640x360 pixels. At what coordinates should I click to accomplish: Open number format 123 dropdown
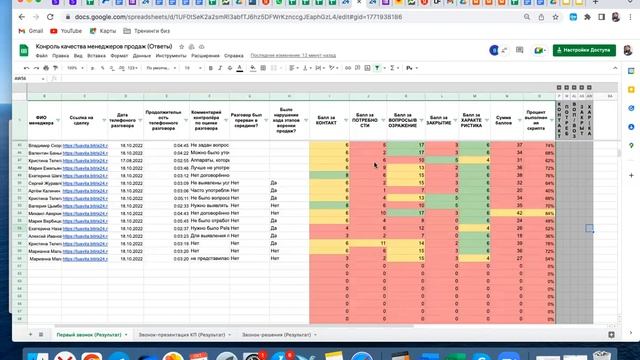click(x=133, y=68)
